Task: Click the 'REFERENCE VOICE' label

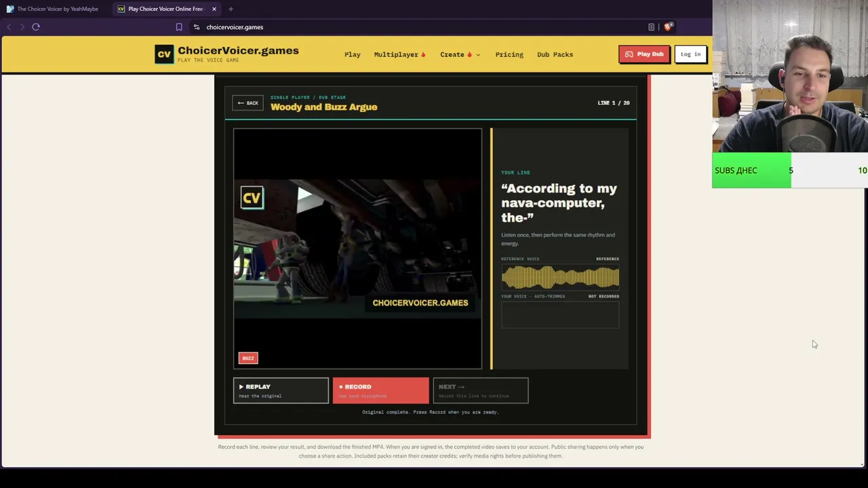Action: point(520,259)
